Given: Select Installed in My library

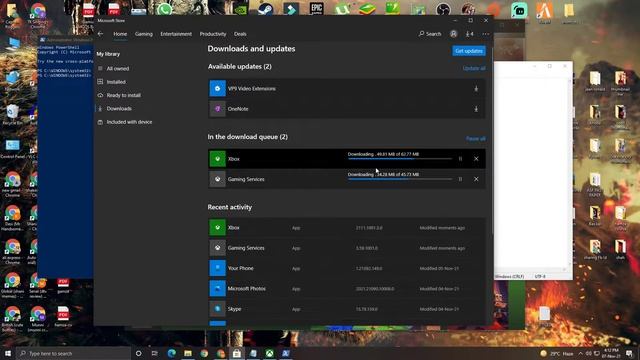Looking at the screenshot, I should [x=116, y=82].
